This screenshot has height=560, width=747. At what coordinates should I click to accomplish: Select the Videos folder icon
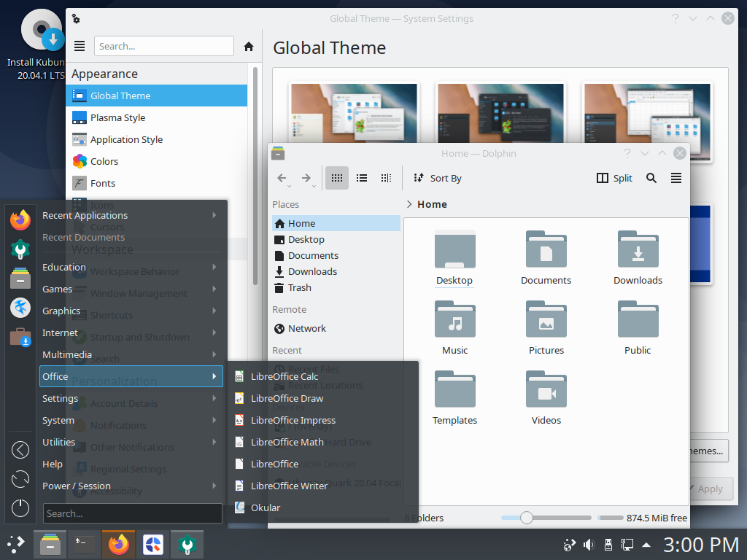pos(546,389)
